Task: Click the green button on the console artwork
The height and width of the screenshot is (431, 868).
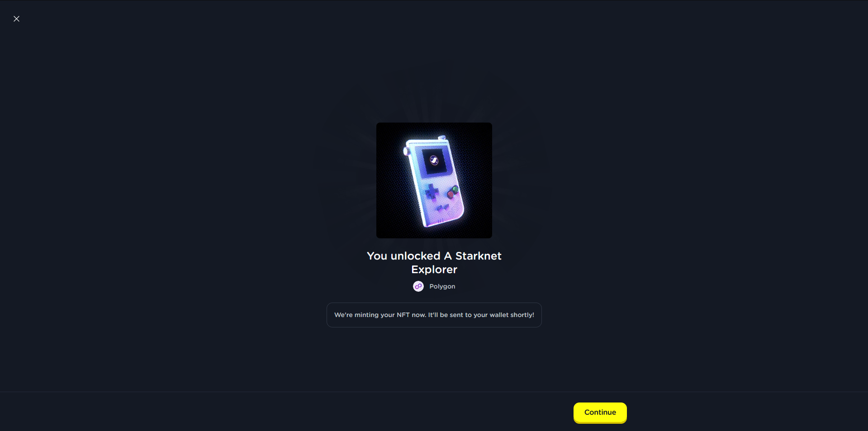Action: [x=455, y=189]
